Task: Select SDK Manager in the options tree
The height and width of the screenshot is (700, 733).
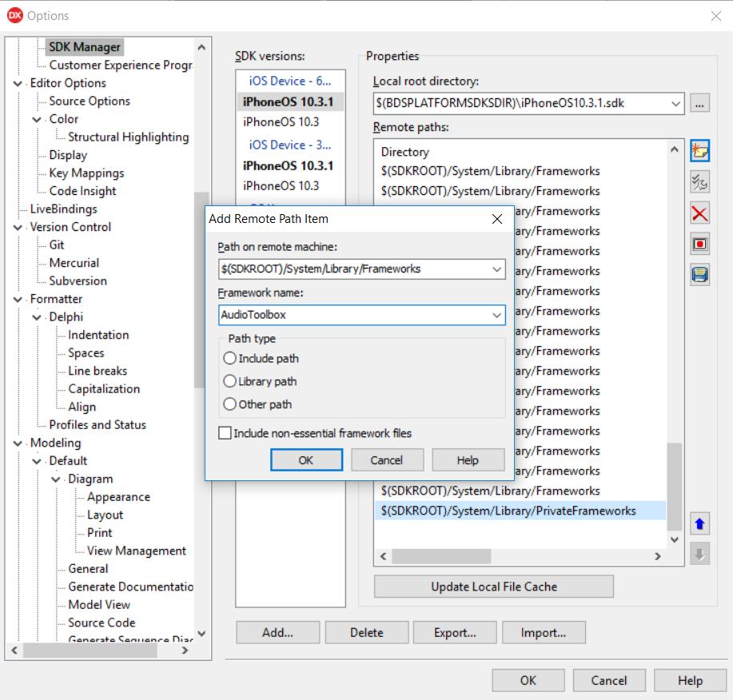Action: 85,46
